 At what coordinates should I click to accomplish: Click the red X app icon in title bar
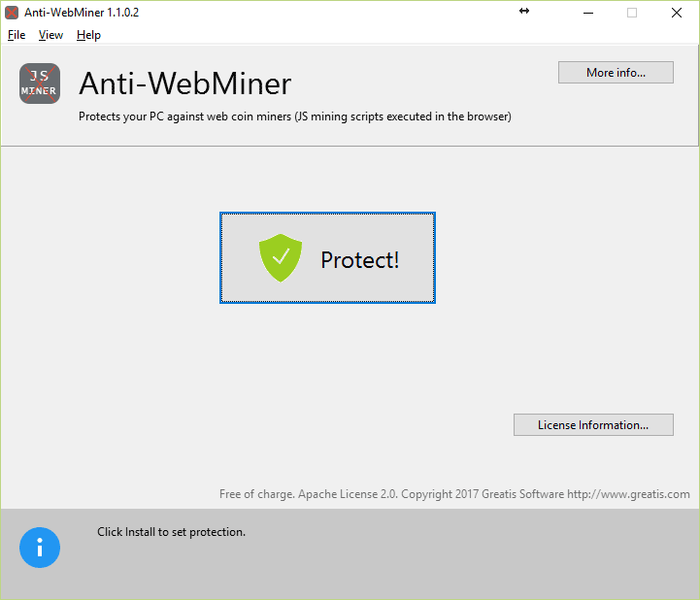click(x=12, y=13)
